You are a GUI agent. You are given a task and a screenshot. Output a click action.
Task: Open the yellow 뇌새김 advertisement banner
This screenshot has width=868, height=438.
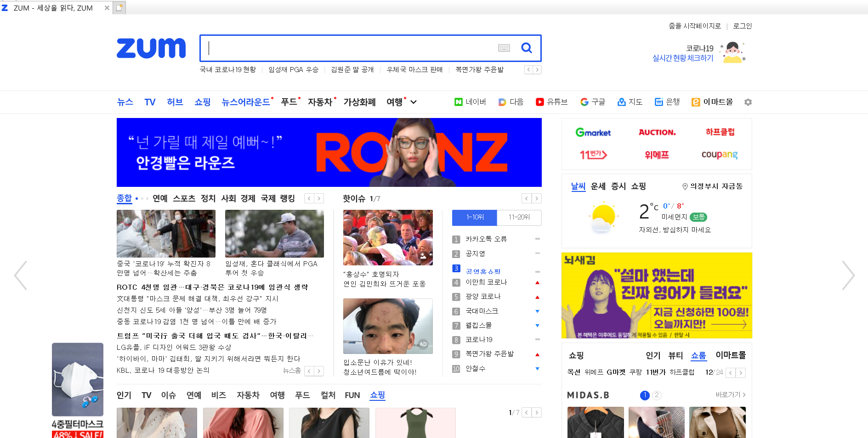point(657,296)
